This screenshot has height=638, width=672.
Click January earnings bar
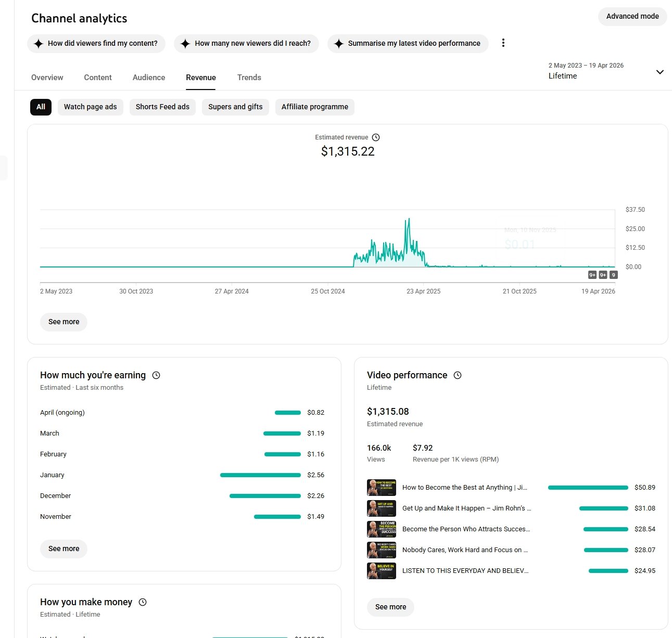point(260,475)
